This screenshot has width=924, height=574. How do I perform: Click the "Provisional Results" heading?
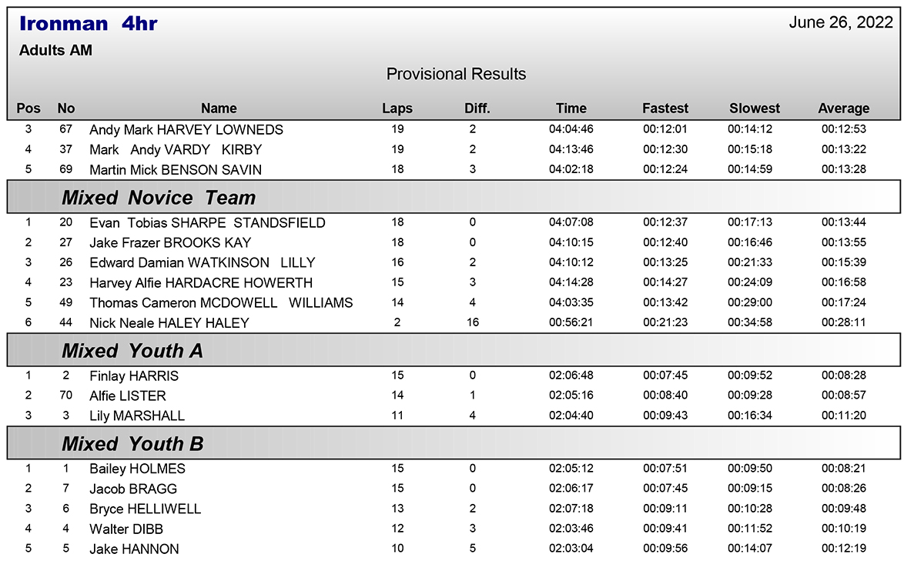[456, 75]
